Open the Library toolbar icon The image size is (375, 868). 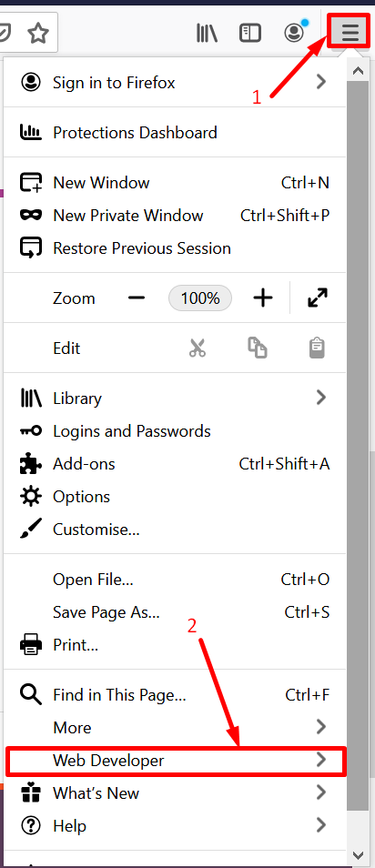207,34
